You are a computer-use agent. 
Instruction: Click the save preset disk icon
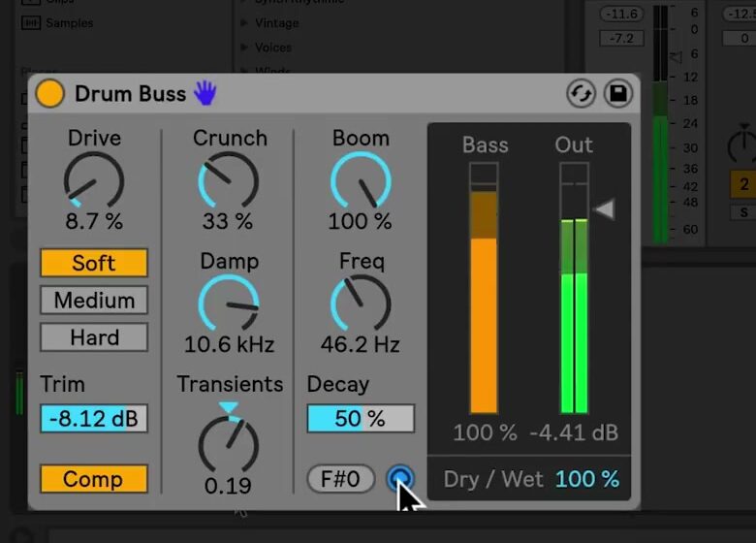point(618,93)
